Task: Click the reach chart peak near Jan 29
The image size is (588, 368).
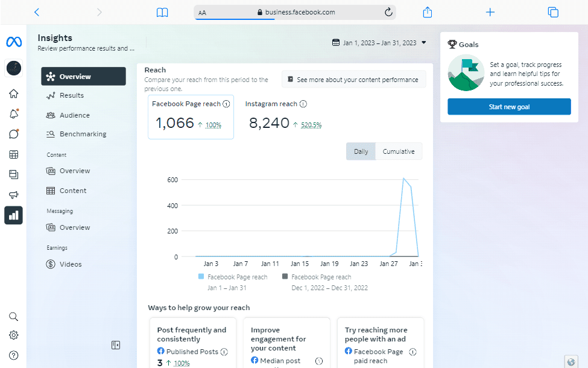Action: 404,179
